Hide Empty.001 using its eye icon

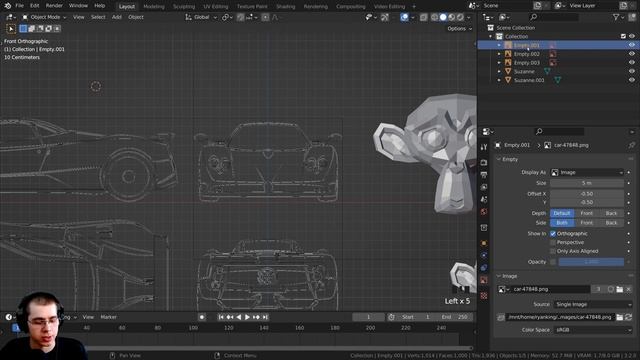pyautogui.click(x=631, y=45)
